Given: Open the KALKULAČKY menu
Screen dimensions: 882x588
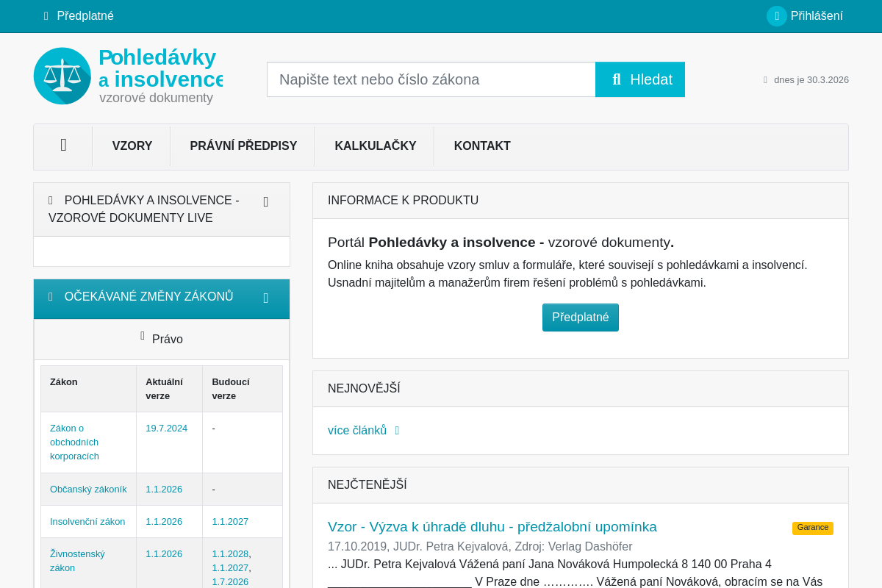Looking at the screenshot, I should coord(375,146).
